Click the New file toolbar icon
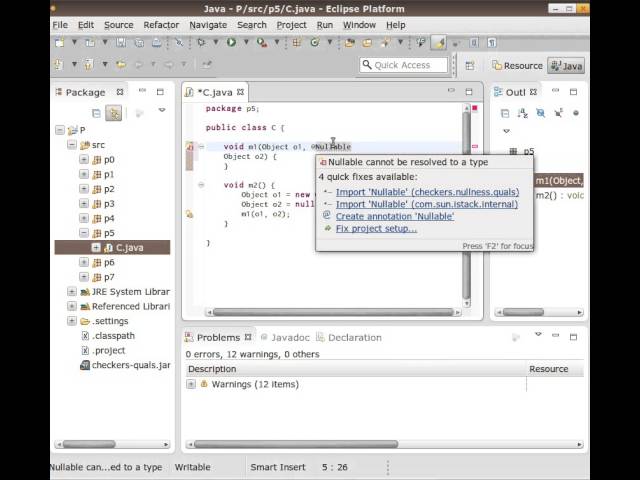 tap(60, 42)
